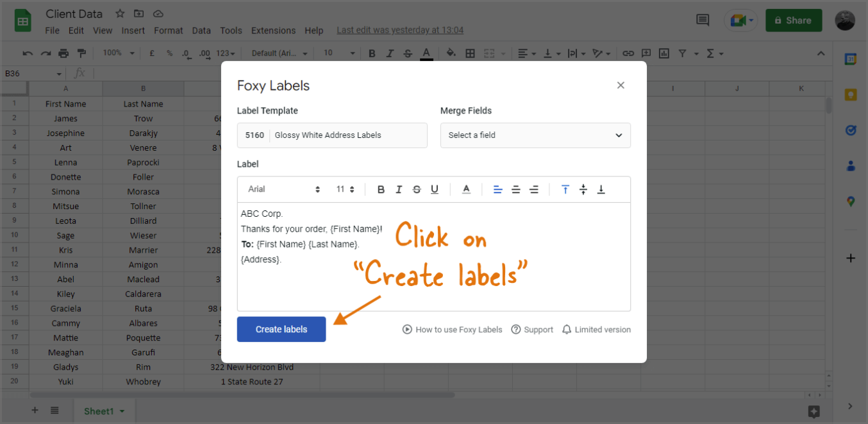868x424 pixels.
Task: Click the Create labels button
Action: click(x=281, y=329)
